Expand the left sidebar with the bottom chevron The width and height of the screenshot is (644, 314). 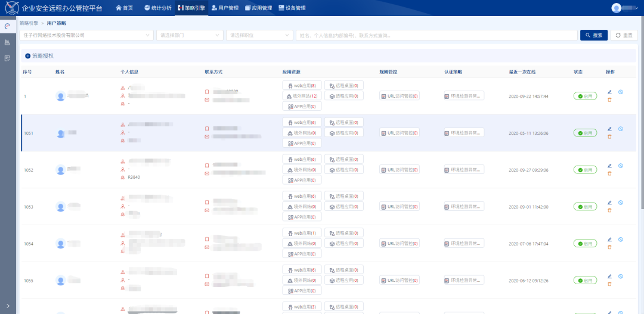click(x=7, y=306)
